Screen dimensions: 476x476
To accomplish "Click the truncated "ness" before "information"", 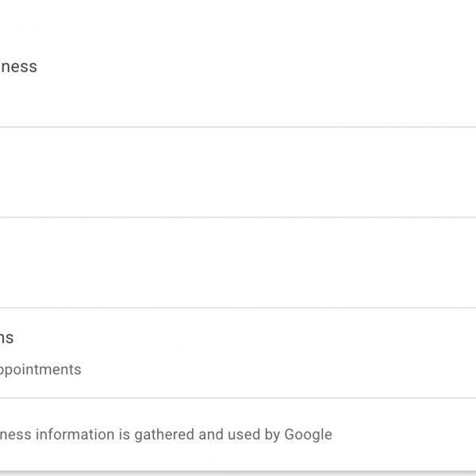I will tap(16, 435).
